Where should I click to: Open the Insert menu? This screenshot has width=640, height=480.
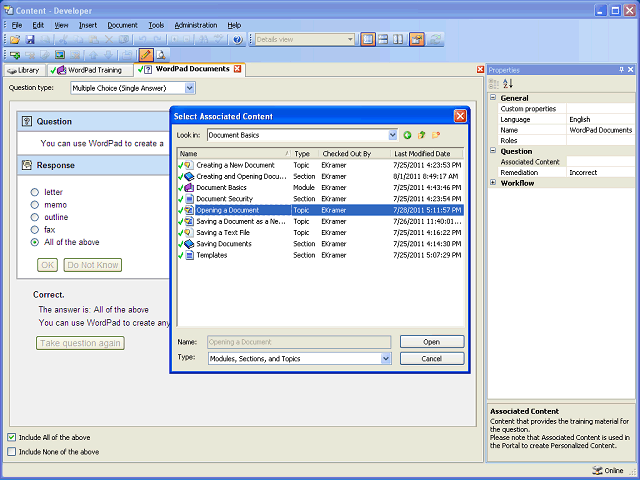point(88,25)
